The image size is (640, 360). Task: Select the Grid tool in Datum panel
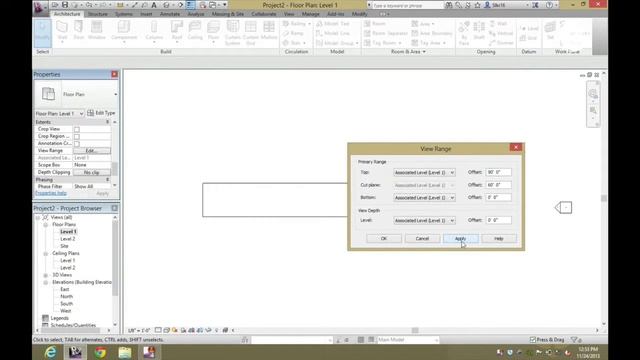click(x=529, y=38)
